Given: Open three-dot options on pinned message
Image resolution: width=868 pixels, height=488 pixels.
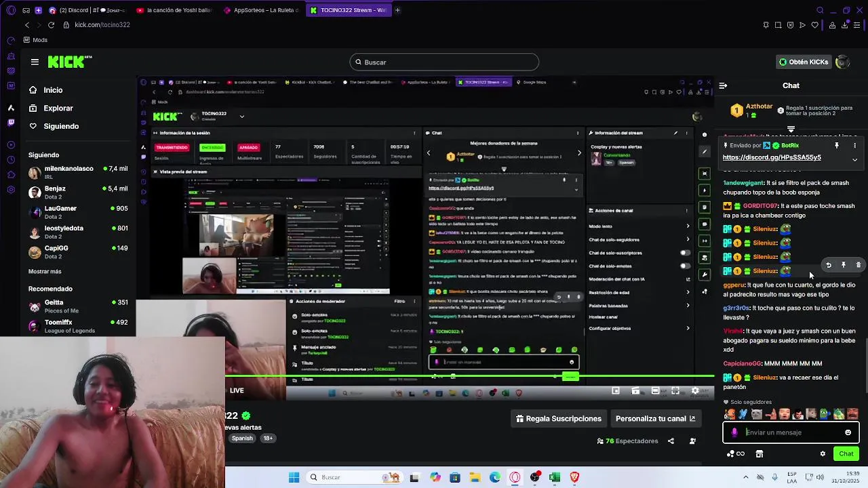Looking at the screenshot, I should click(854, 145).
